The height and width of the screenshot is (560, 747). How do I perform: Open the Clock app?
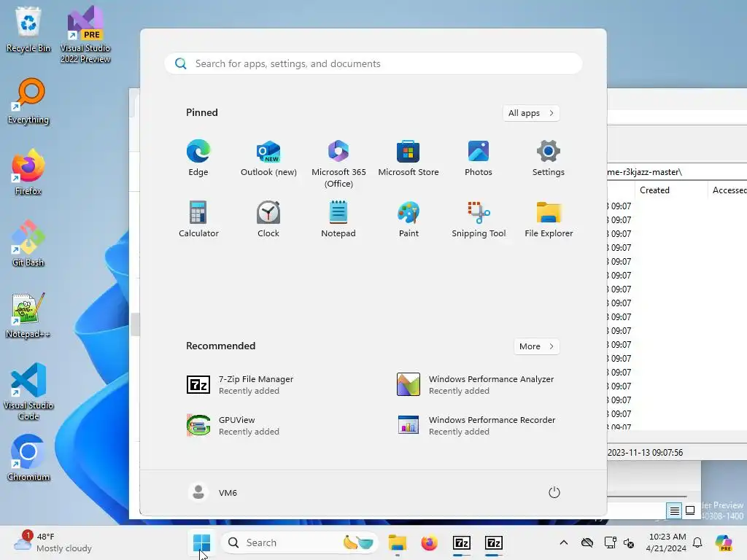point(268,219)
